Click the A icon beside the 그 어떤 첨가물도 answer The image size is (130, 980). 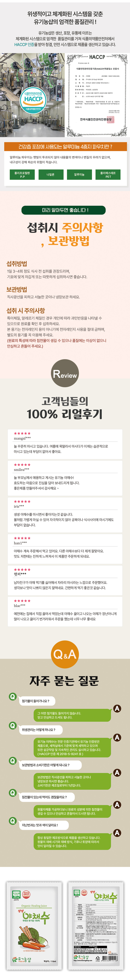(x=117, y=708)
